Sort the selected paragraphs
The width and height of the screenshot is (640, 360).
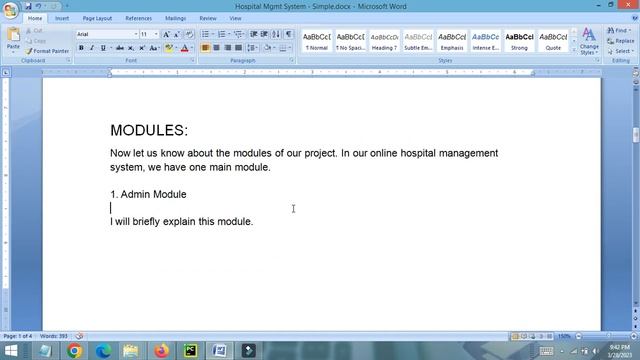coord(276,34)
